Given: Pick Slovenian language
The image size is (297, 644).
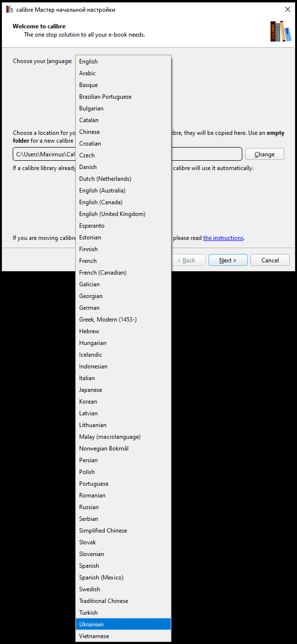Looking at the screenshot, I should [123, 554].
